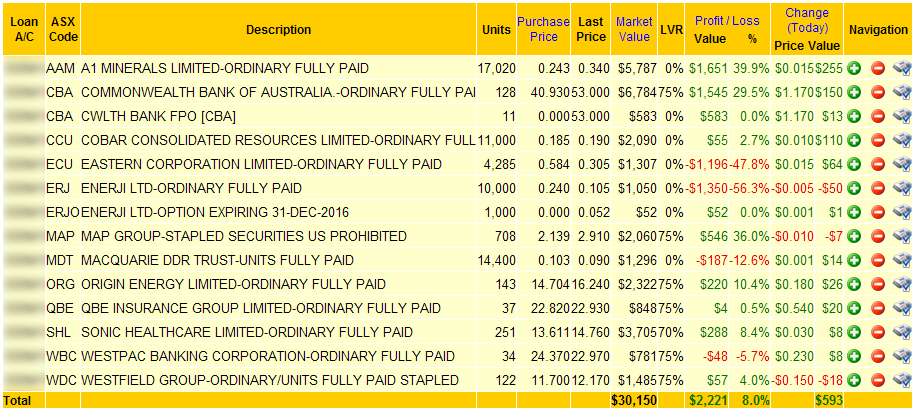Screen dimensions: 915x411
Task: Sort by Purchase Price column link
Action: (x=543, y=29)
